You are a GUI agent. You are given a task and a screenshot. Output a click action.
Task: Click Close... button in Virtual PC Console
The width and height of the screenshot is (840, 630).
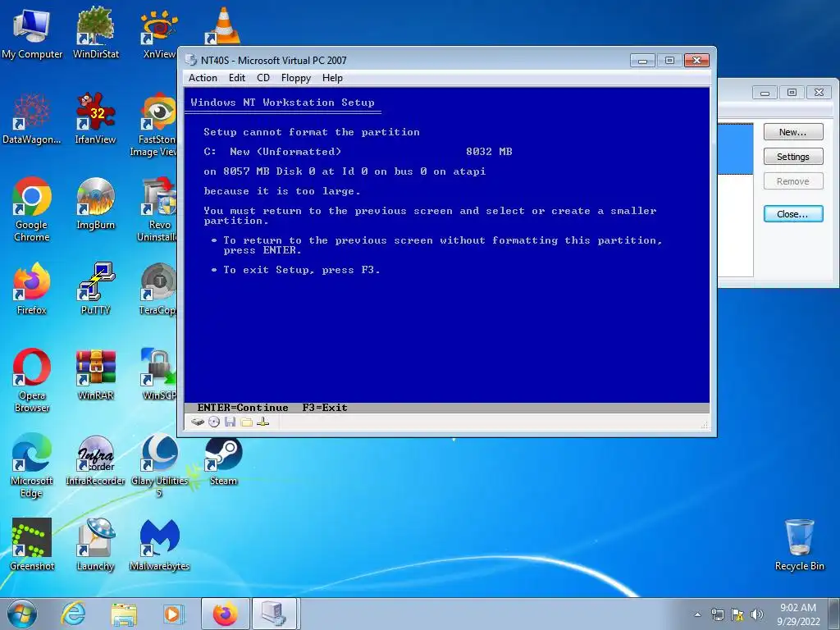coord(793,214)
